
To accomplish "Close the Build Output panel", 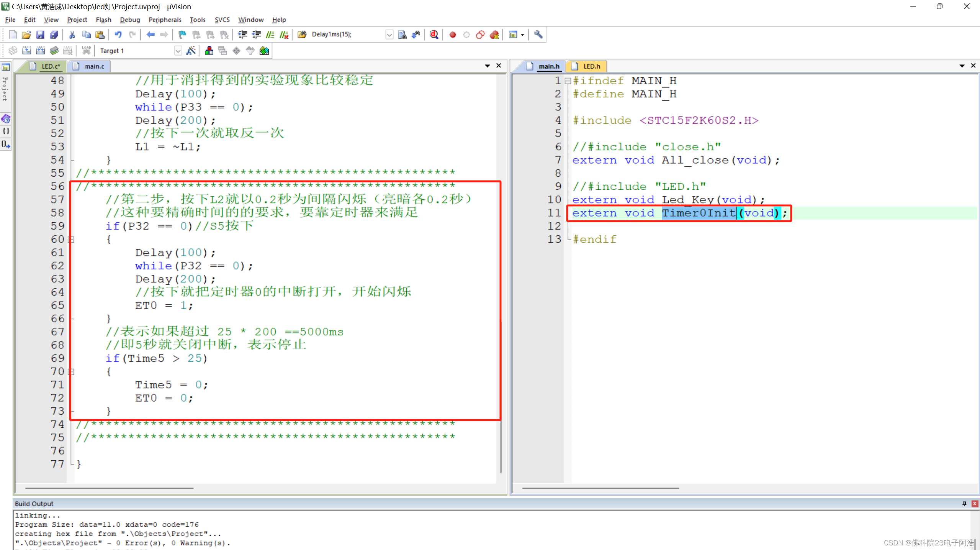I will (x=975, y=504).
